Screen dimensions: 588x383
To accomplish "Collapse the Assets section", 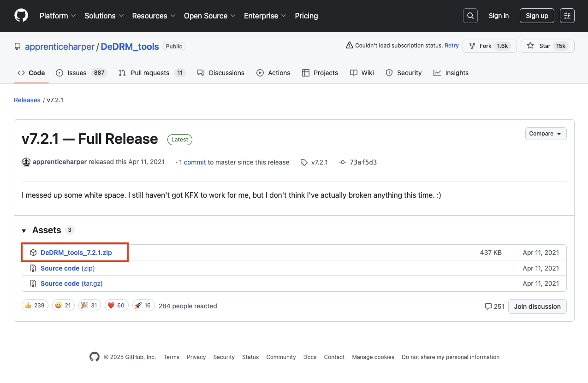I will coord(24,230).
